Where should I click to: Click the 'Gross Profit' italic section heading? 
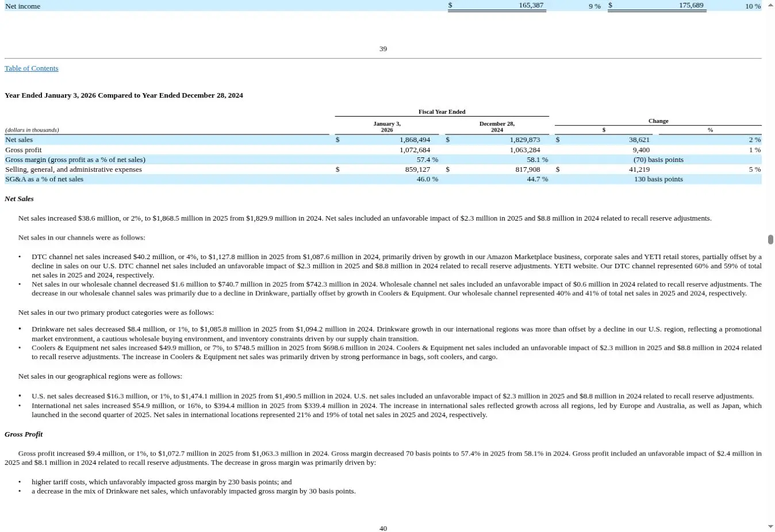[x=24, y=434]
